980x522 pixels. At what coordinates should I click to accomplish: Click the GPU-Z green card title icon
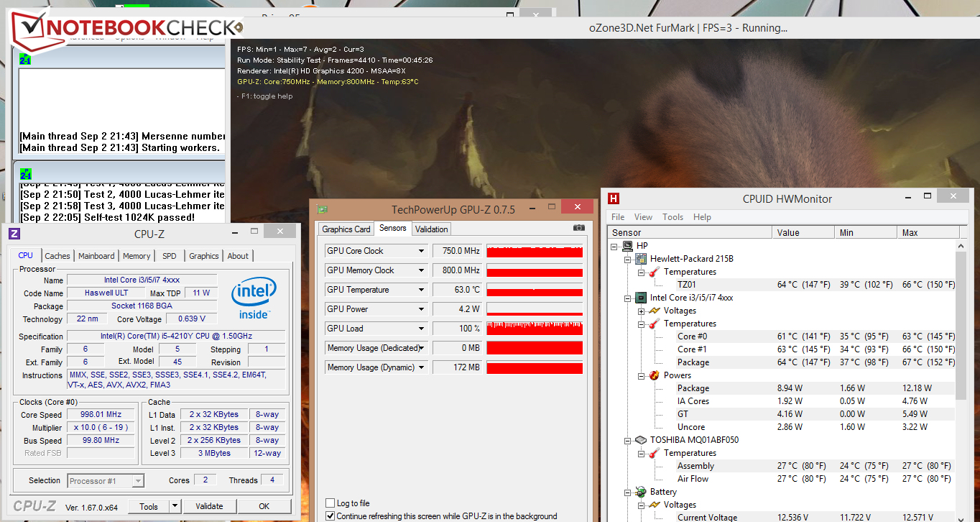tap(323, 210)
